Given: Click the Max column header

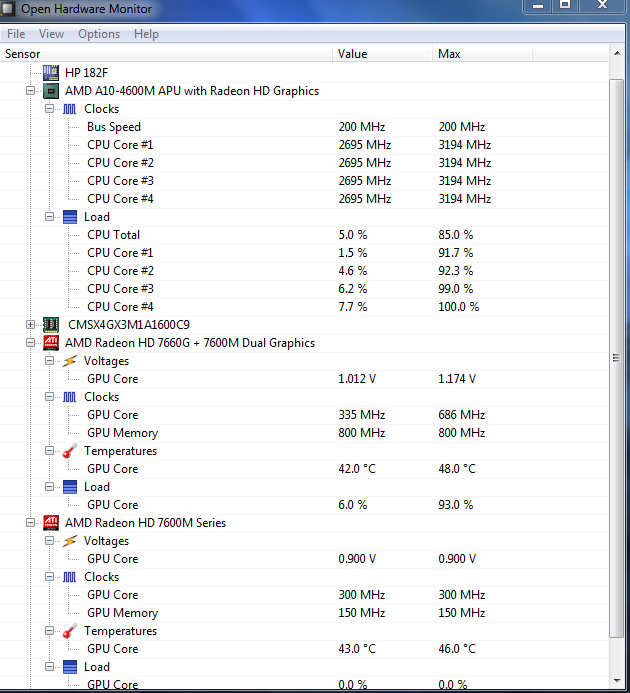Looking at the screenshot, I should click(x=482, y=53).
